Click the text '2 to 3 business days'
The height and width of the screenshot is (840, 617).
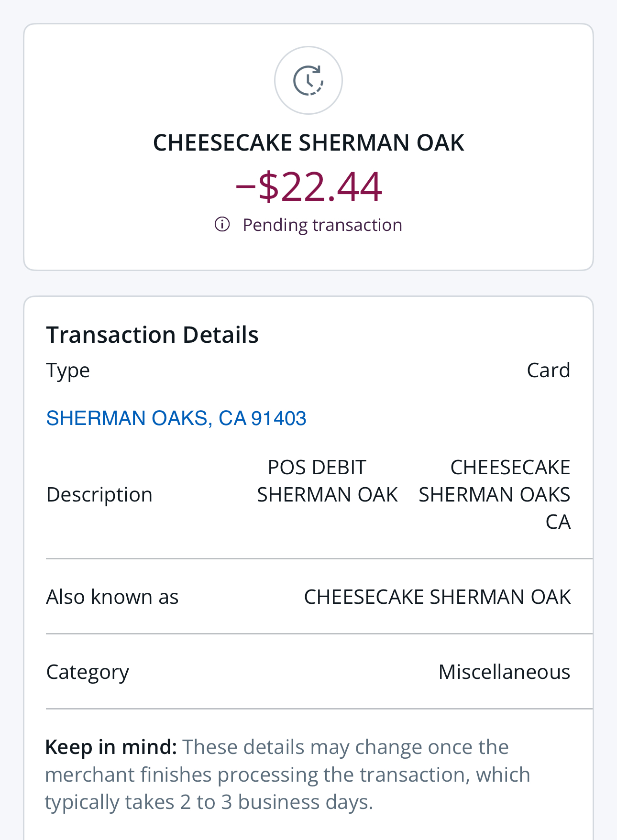click(275, 802)
